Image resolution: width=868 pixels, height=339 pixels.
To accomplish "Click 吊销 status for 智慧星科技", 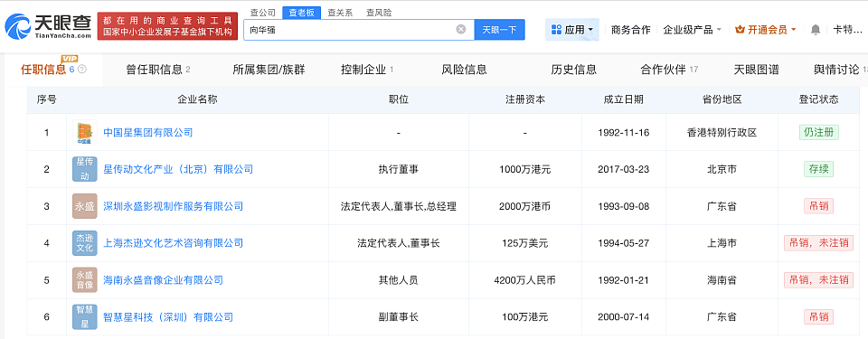I will click(x=818, y=317).
